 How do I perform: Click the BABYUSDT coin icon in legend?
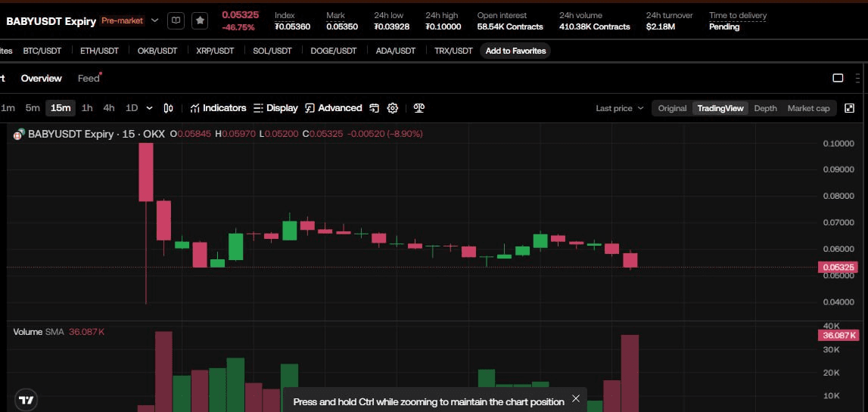point(20,133)
